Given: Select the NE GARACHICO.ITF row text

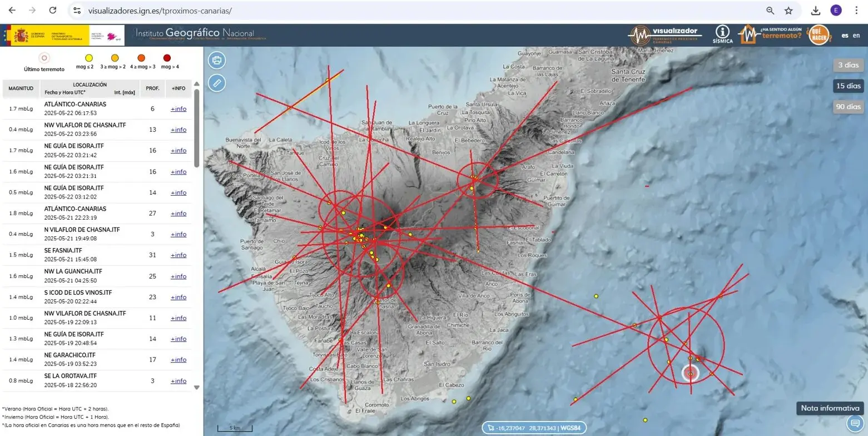Looking at the screenshot, I should point(70,355).
